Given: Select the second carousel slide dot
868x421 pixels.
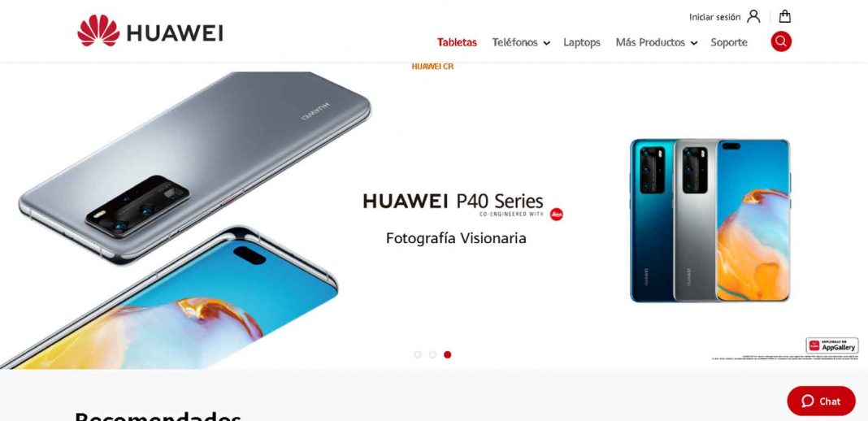Looking at the screenshot, I should (x=432, y=354).
